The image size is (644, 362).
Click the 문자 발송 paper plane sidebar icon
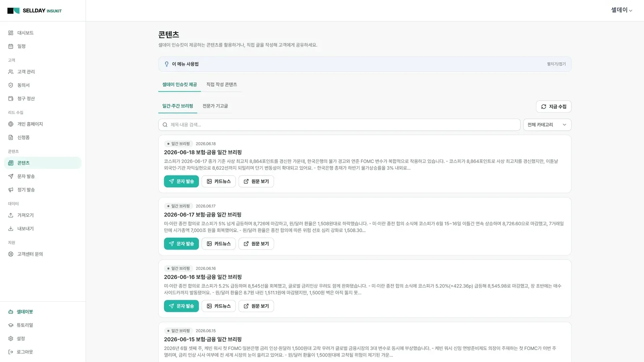[x=11, y=176]
